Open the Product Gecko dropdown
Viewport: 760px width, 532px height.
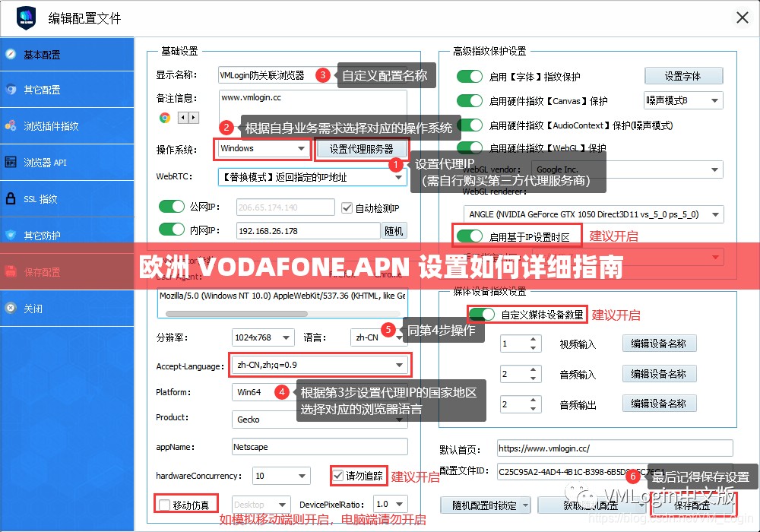point(319,420)
